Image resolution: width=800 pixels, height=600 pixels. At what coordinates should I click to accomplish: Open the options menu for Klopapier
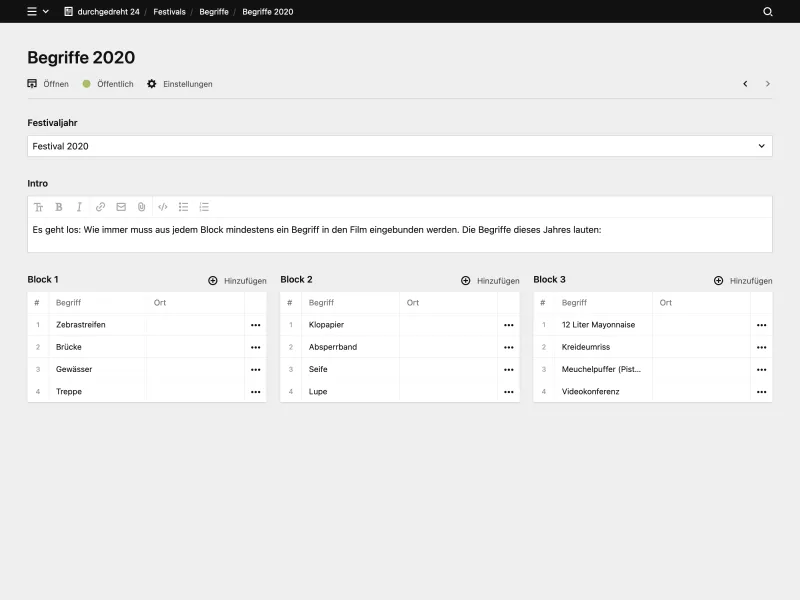click(x=509, y=324)
